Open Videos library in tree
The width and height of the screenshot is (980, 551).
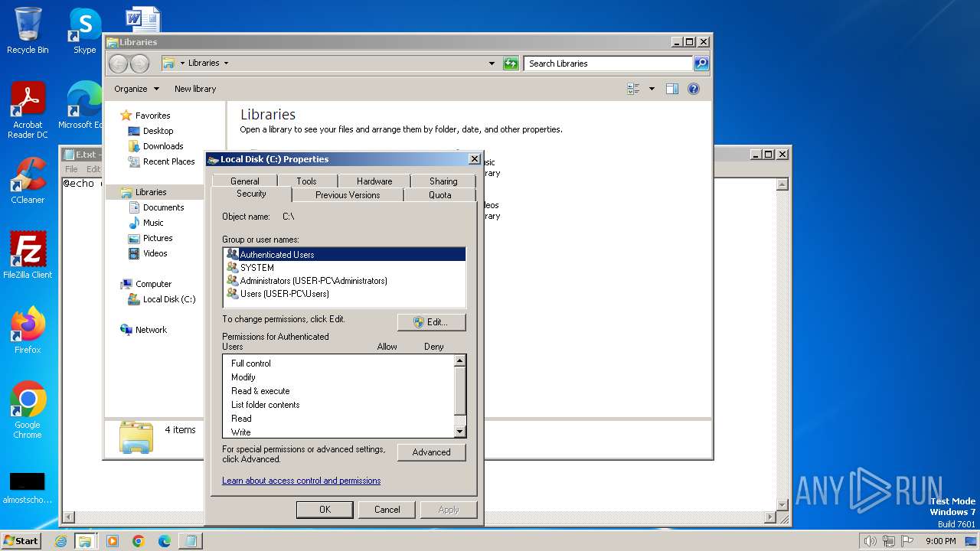(155, 253)
